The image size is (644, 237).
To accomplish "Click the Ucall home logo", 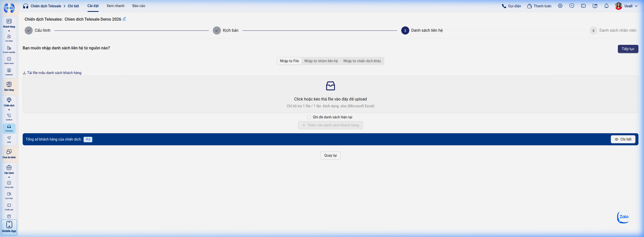I will coord(9,8).
